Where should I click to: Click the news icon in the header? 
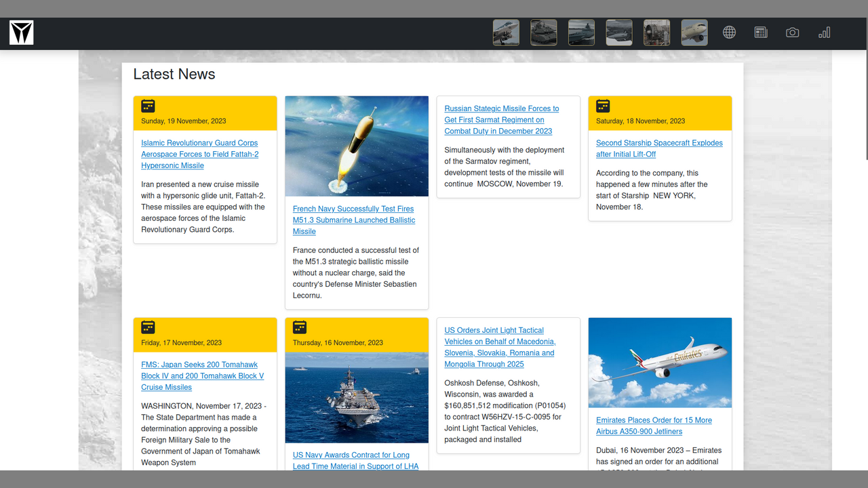pyautogui.click(x=761, y=33)
